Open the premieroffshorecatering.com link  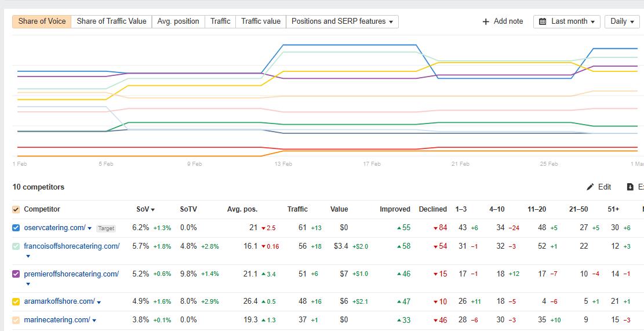[71, 274]
